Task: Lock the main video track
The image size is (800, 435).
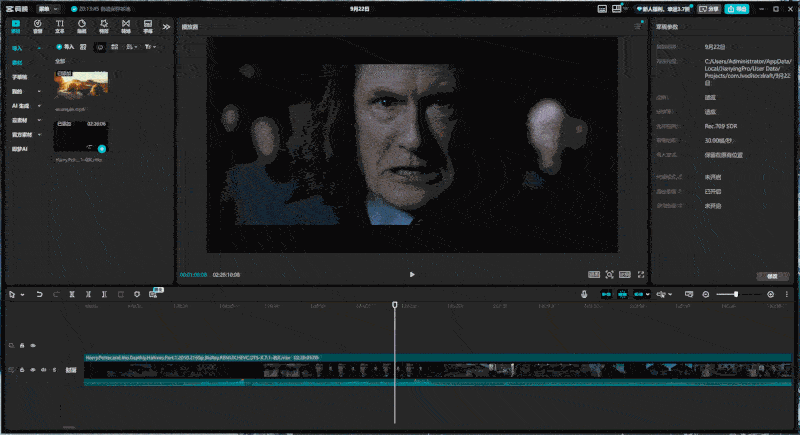Action: click(x=22, y=370)
